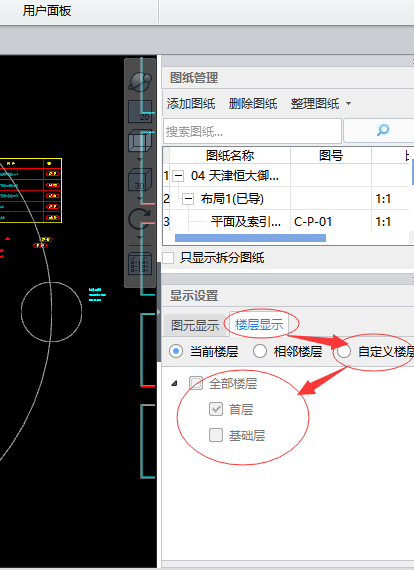The image size is (414, 570).
Task: Open 用户面板 menu item
Action: tap(47, 11)
